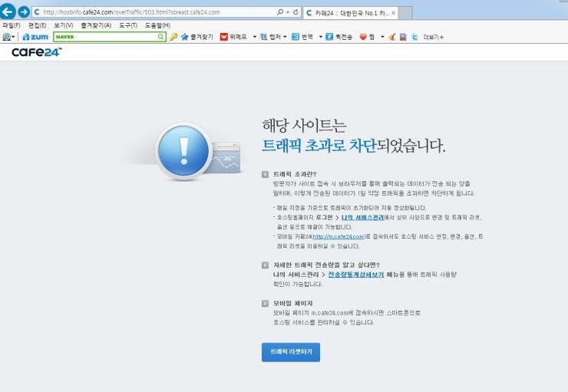Click the Twitter bird icon
The image size is (568, 392).
coord(415,37)
